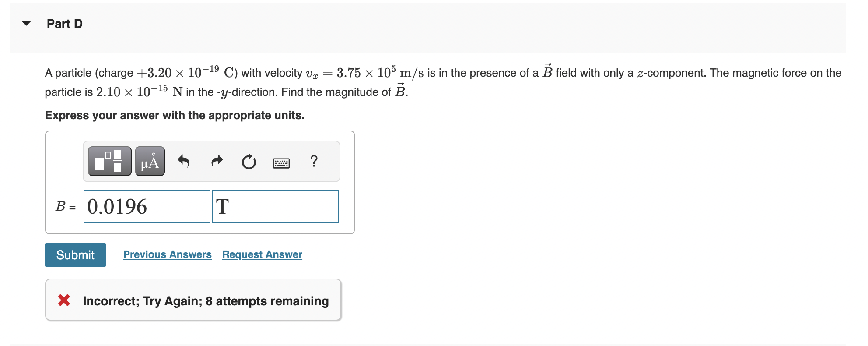Click the Part D disclosure triangle
This screenshot has height=346, width=868.
point(25,24)
